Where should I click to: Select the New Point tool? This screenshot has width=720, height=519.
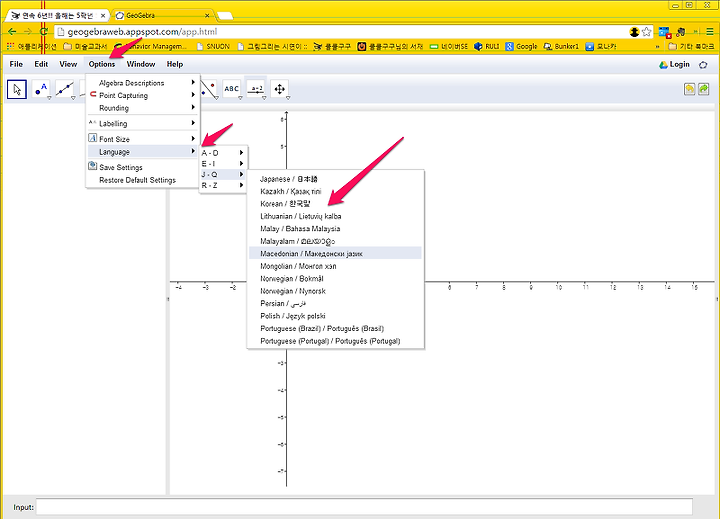point(41,89)
